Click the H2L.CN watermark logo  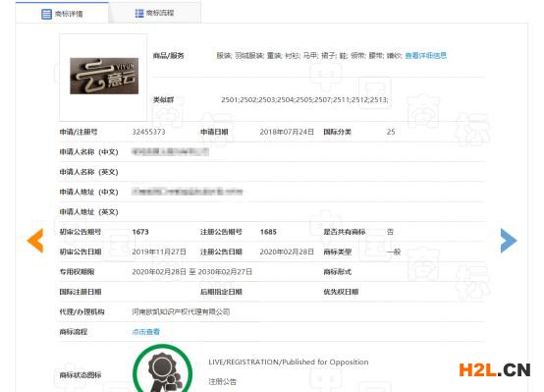click(495, 370)
